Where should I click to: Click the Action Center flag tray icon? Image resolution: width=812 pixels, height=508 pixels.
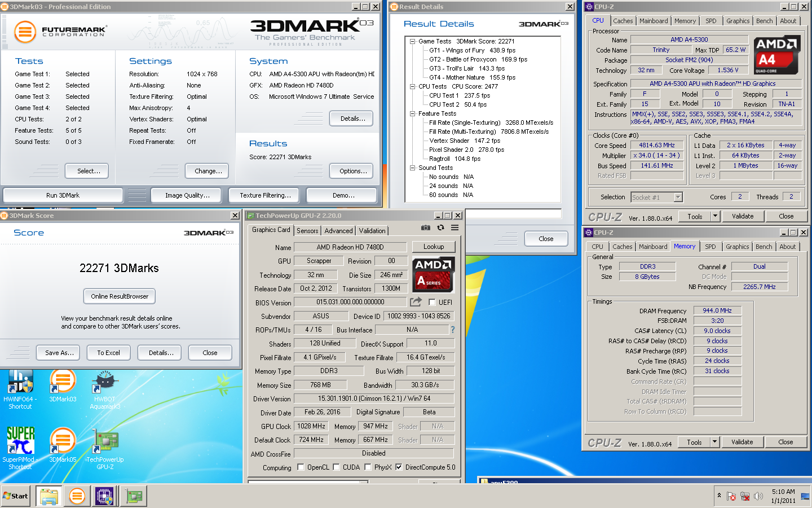point(731,496)
